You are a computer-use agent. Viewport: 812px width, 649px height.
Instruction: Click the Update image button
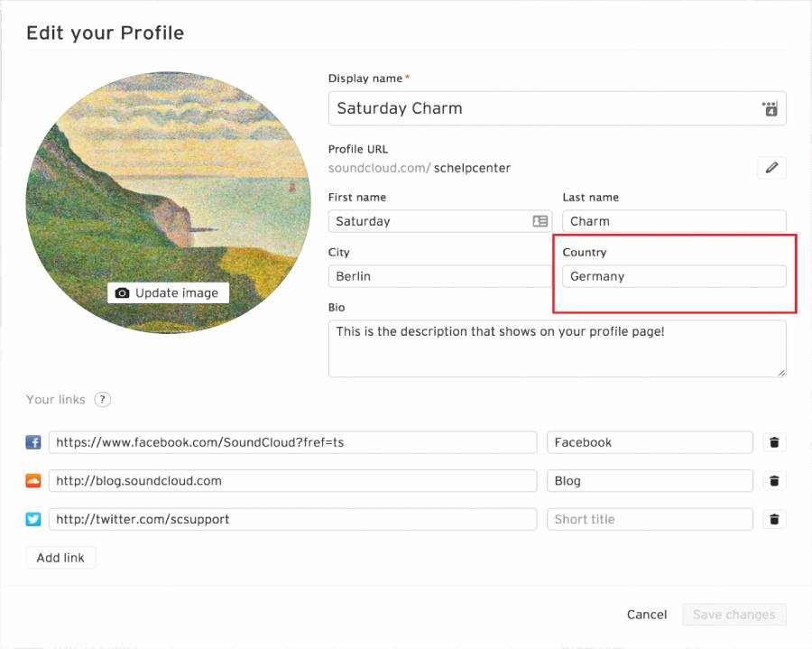coord(169,293)
